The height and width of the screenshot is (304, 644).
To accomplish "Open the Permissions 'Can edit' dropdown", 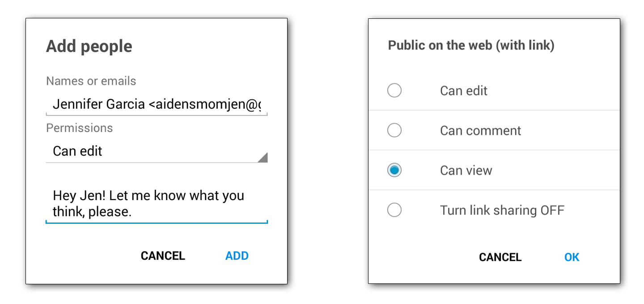I will [152, 151].
